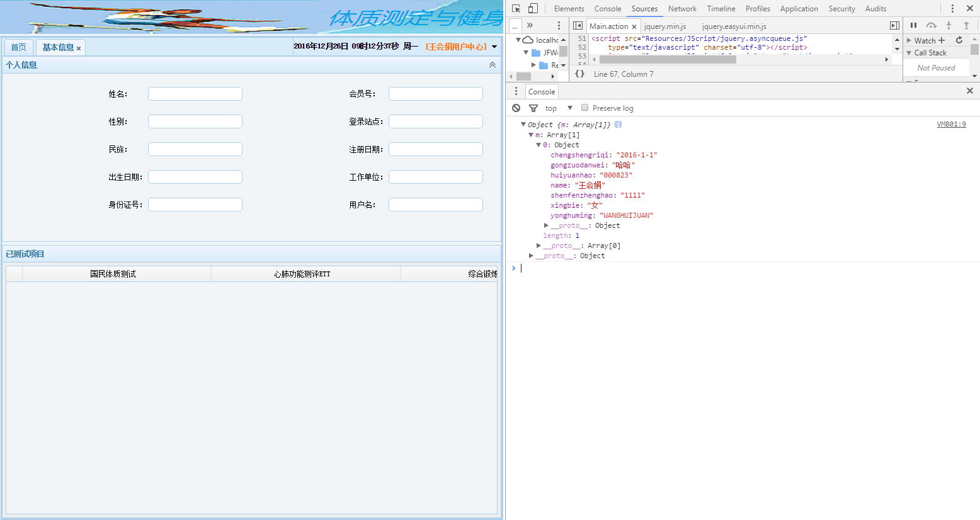Open the Audits DevTools tab
980x520 pixels.
click(x=875, y=9)
